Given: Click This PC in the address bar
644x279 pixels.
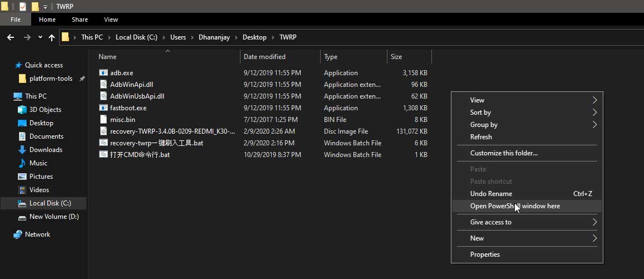Looking at the screenshot, I should coord(92,37).
